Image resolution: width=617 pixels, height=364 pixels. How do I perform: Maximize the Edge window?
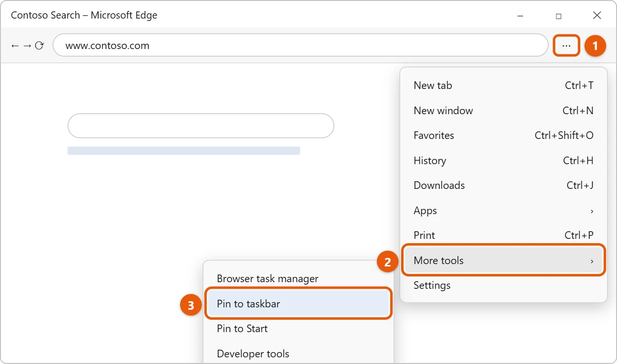click(x=558, y=16)
